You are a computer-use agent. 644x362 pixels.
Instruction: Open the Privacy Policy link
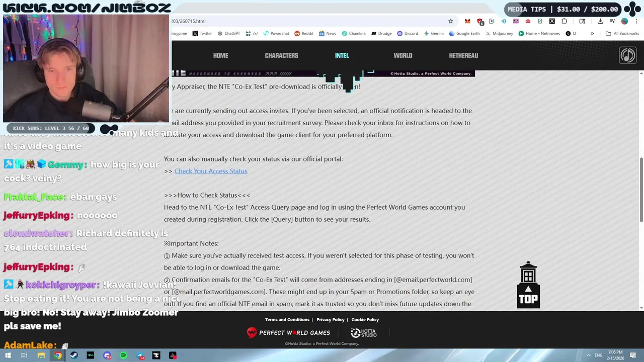click(330, 320)
